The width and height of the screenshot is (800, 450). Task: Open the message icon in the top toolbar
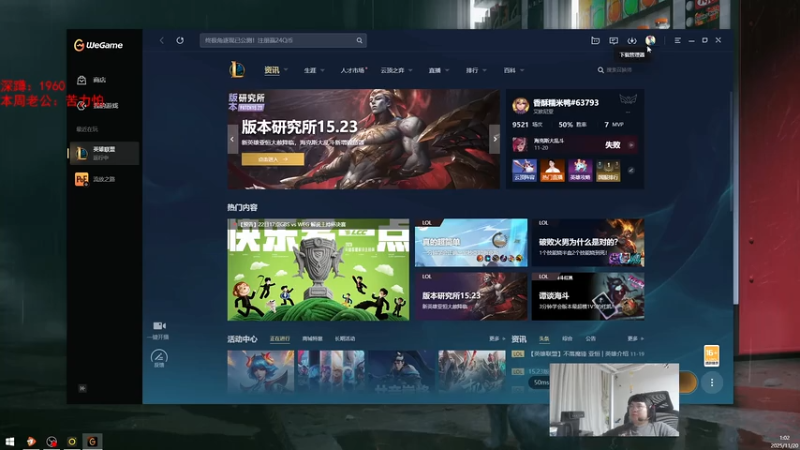[x=614, y=40]
